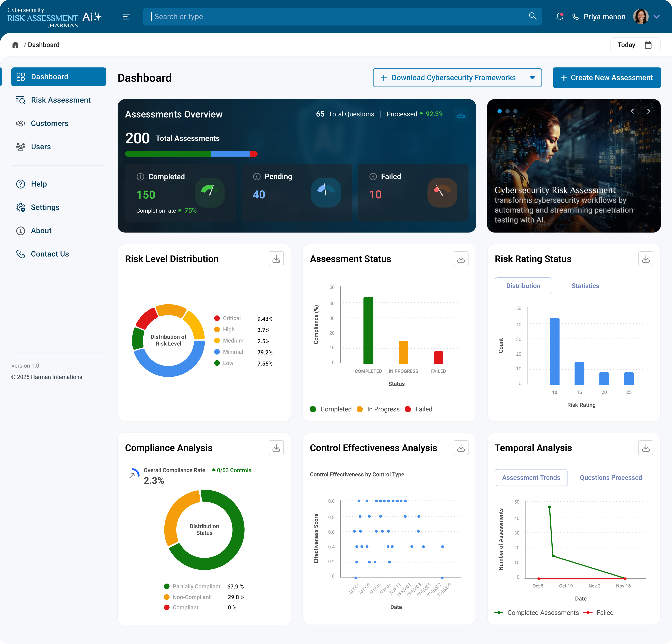Open the user profile dropdown chevron
The width and height of the screenshot is (672, 644).
click(657, 16)
